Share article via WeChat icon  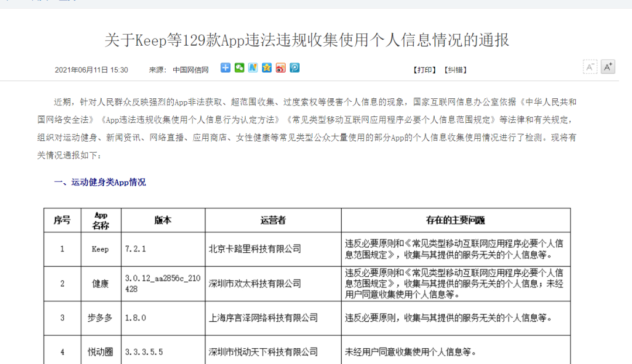[239, 68]
